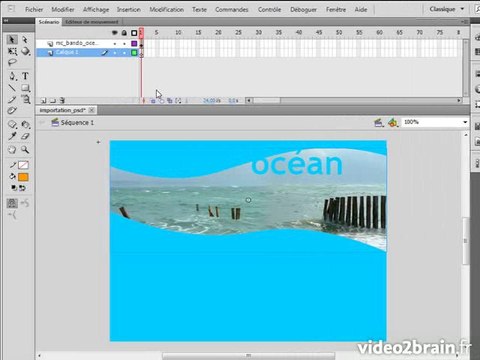480x360 pixels.
Task: Select the black arrow Selection tool
Action: coord(12,40)
